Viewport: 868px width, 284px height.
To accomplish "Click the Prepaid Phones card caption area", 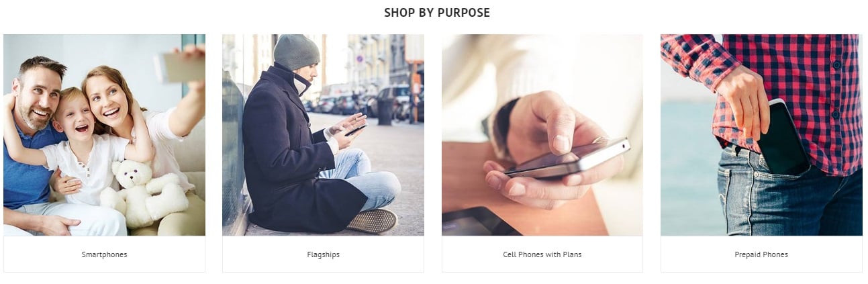I will pyautogui.click(x=761, y=254).
